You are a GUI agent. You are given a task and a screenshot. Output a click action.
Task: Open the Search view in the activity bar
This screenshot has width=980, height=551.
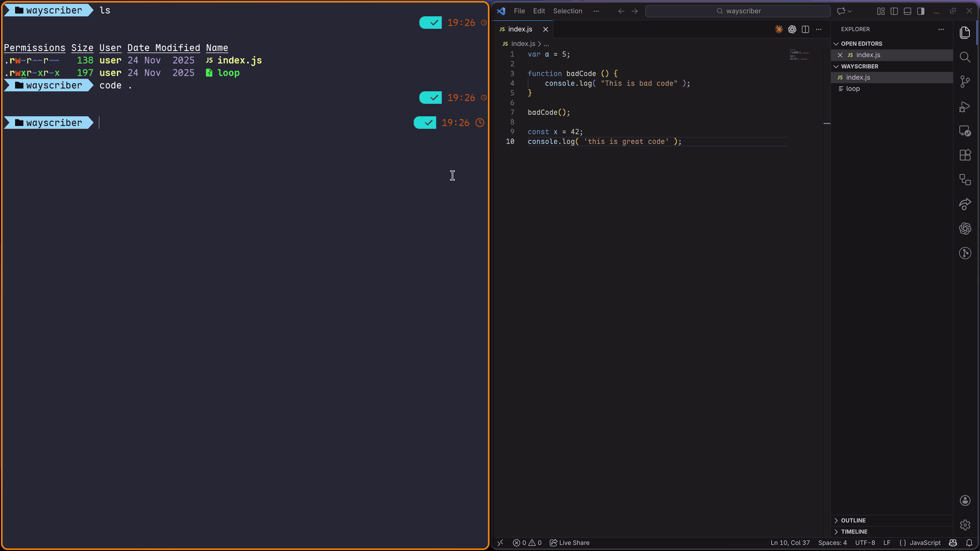tap(965, 57)
